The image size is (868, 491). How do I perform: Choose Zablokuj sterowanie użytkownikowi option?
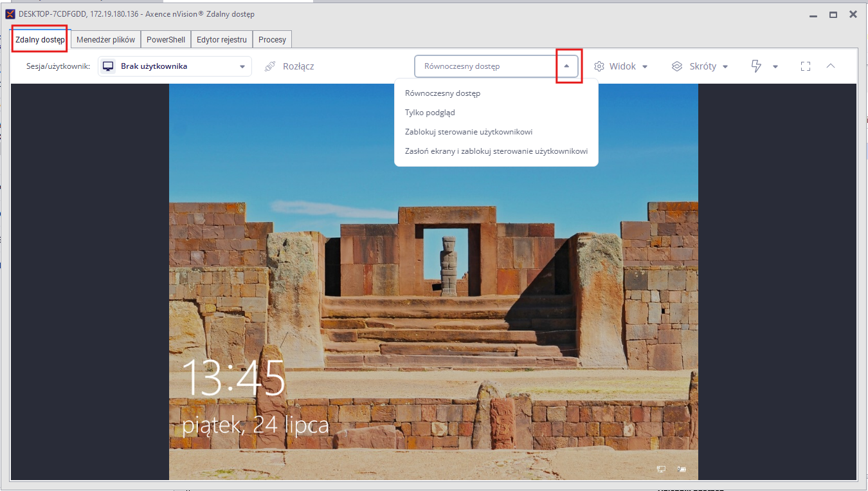click(x=469, y=132)
